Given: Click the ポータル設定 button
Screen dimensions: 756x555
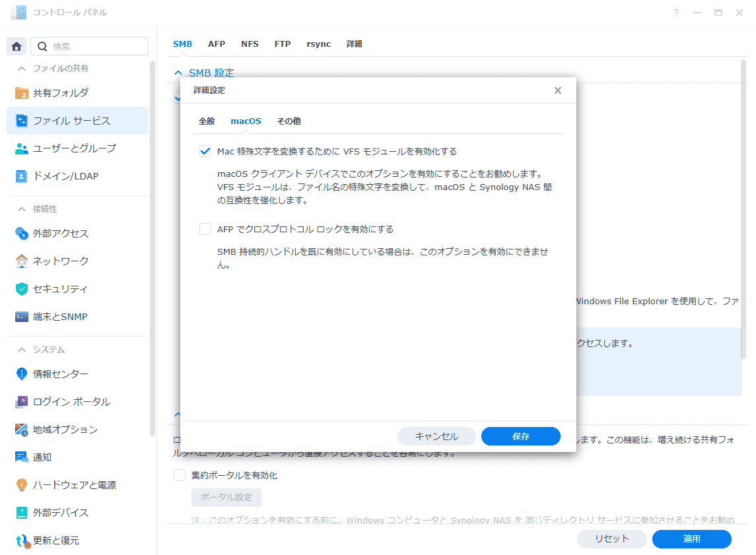Looking at the screenshot, I should tap(226, 497).
